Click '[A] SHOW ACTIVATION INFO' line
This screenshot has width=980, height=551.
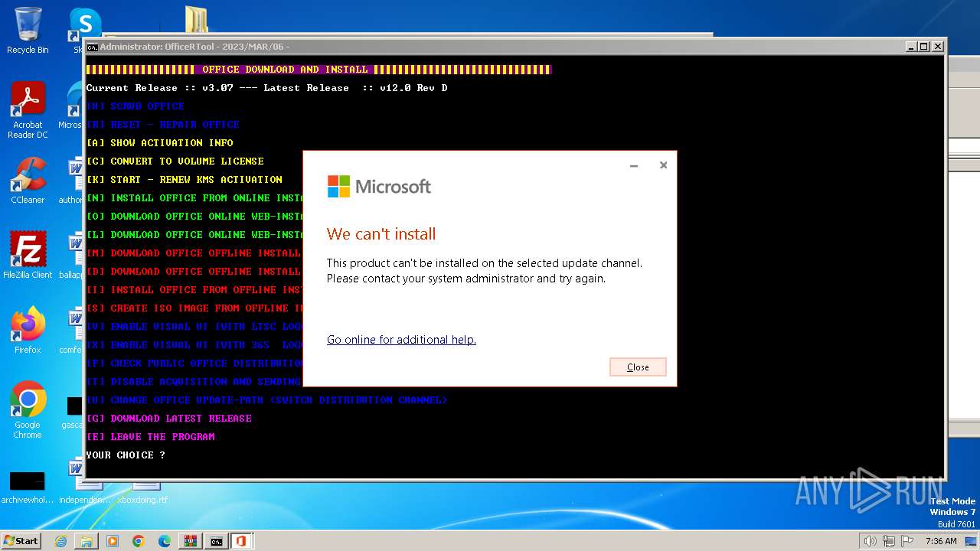point(160,143)
